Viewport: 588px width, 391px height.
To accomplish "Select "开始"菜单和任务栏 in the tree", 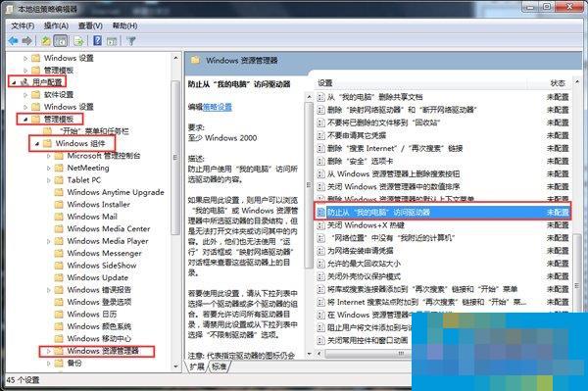I will pos(94,131).
